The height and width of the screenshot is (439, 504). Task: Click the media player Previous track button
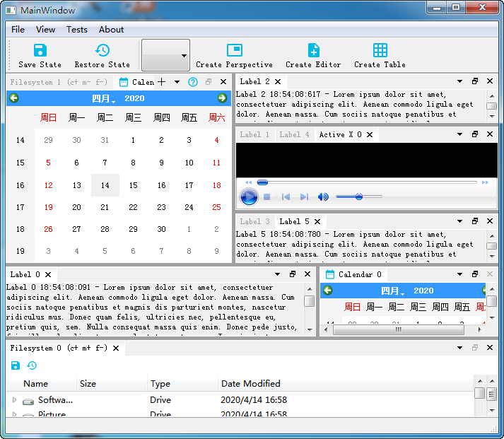[x=286, y=197]
